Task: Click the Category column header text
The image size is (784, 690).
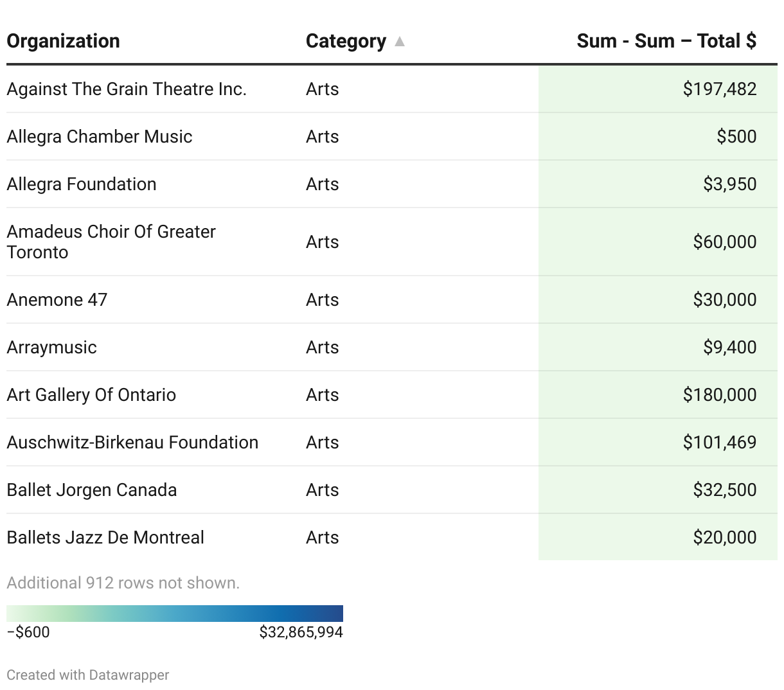Action: [x=346, y=41]
